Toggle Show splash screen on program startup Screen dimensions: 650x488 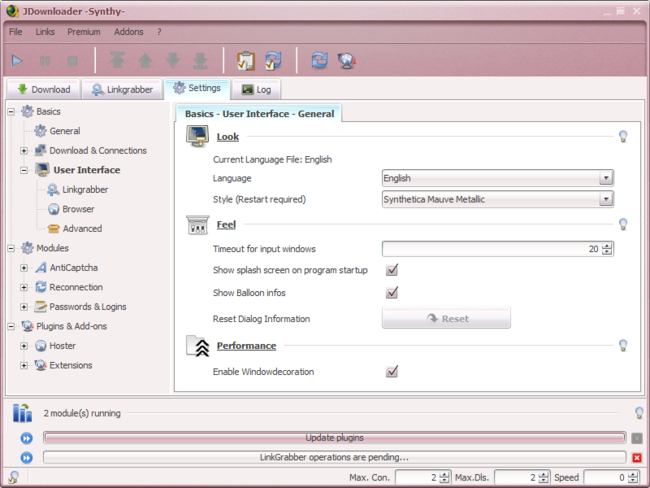tap(392, 270)
